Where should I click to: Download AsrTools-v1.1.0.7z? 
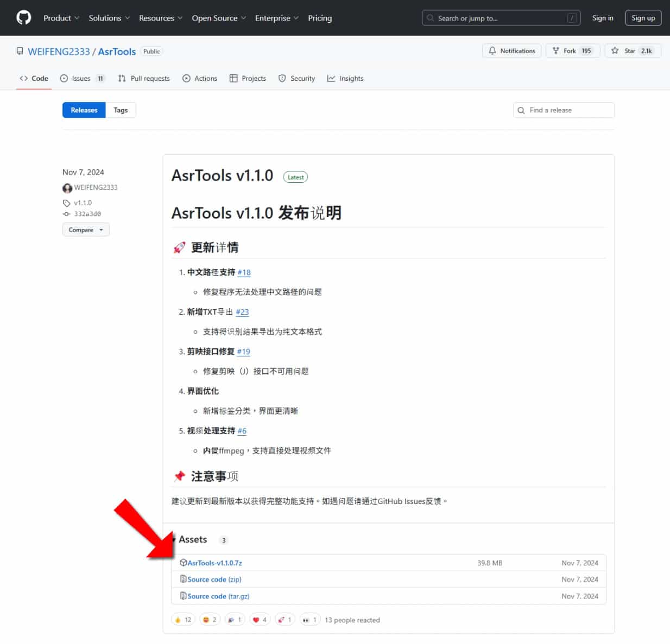214,563
